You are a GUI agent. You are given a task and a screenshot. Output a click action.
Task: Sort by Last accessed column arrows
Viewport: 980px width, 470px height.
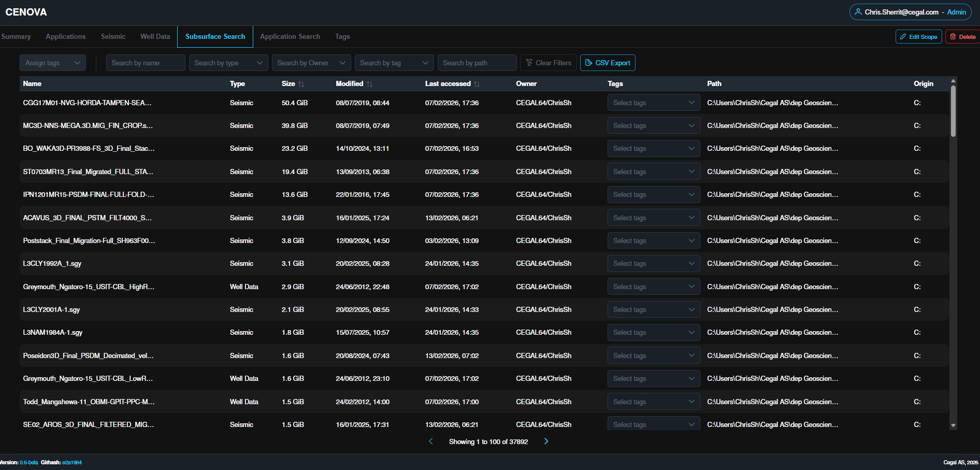(x=477, y=84)
